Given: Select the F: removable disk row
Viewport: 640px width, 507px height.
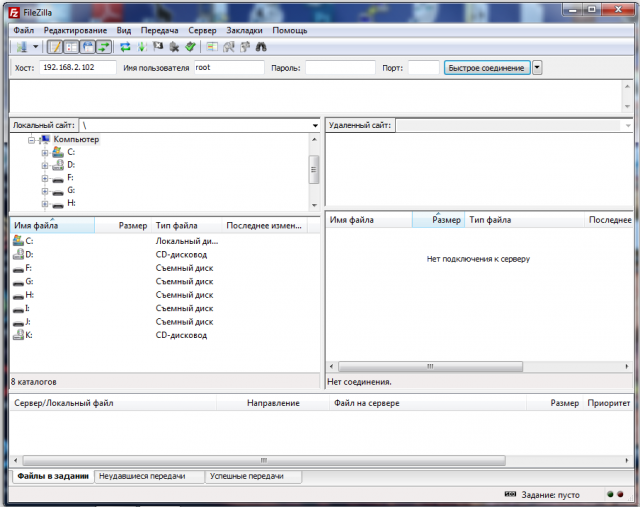Looking at the screenshot, I should pyautogui.click(x=165, y=268).
